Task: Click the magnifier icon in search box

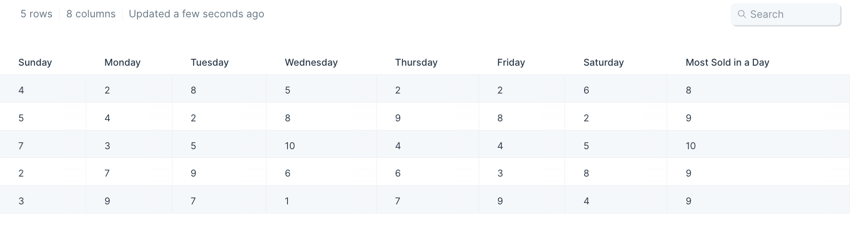Action: [742, 14]
